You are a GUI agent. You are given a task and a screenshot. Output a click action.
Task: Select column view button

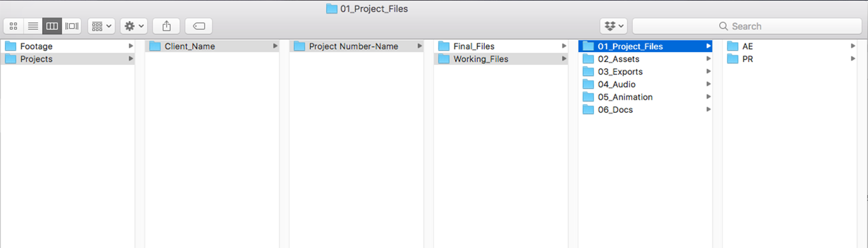point(52,26)
